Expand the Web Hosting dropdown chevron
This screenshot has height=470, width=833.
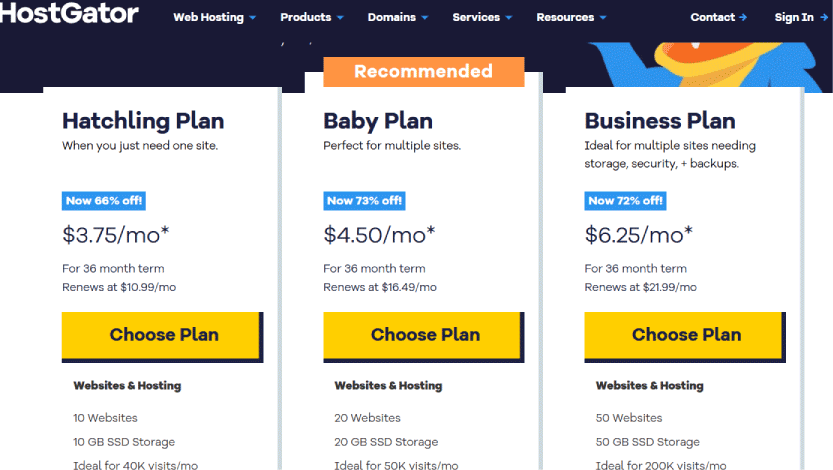[x=252, y=18]
